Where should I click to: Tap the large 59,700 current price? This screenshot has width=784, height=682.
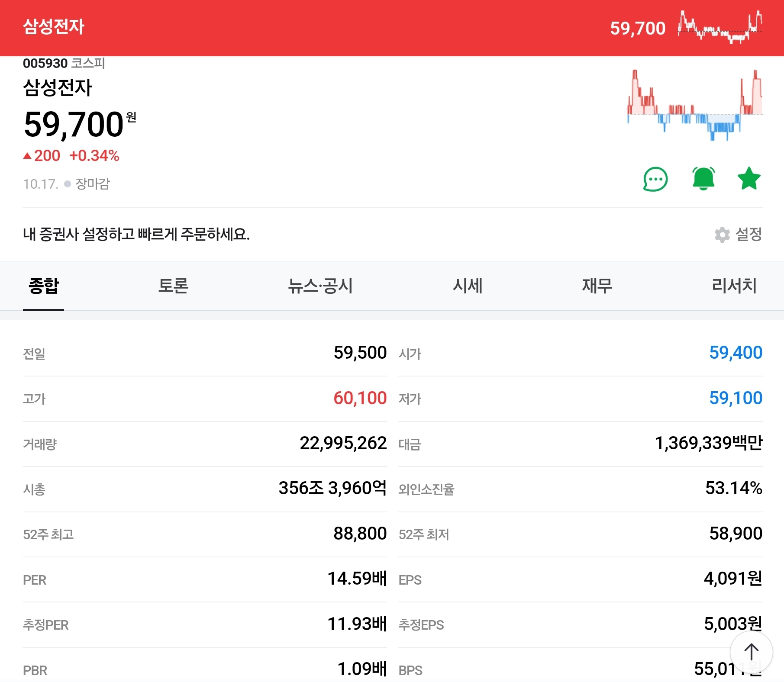[74, 125]
